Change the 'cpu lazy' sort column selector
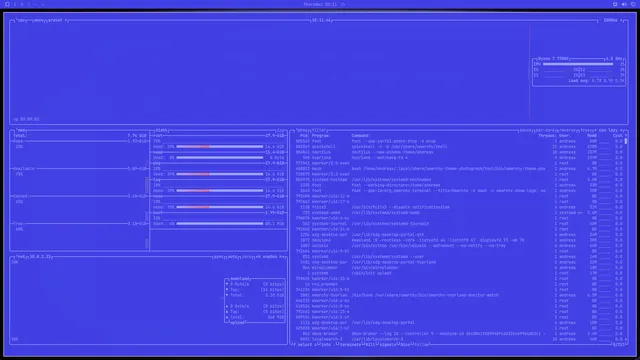The width and height of the screenshot is (640, 360). point(608,130)
